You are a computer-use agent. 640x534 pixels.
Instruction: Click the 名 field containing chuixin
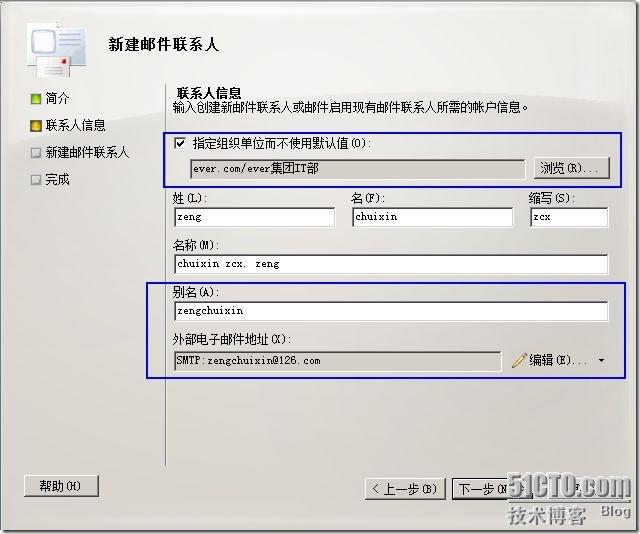point(432,217)
